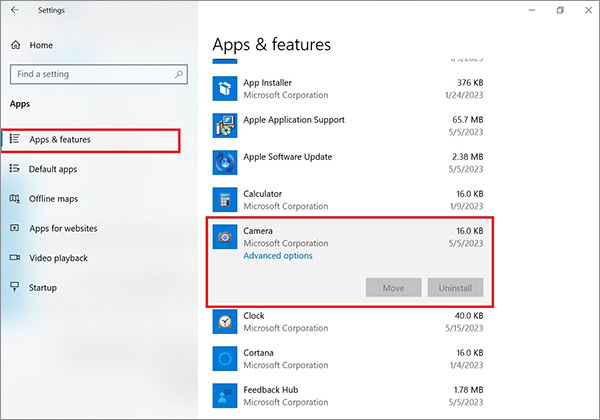
Task: Go back with the Settings back arrow
Action: [x=15, y=10]
